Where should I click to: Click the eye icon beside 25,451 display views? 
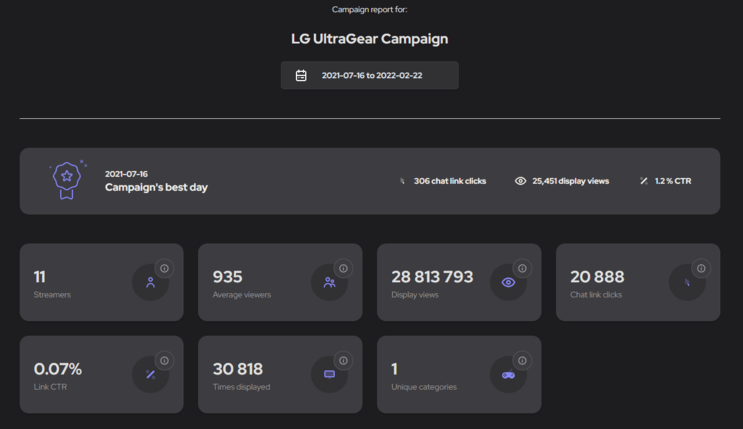[520, 181]
